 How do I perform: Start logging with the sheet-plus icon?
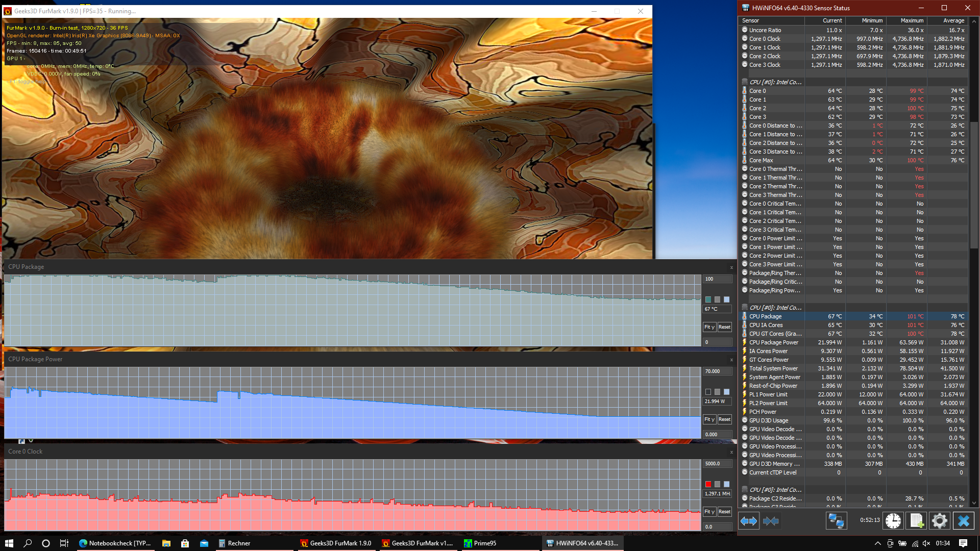[917, 521]
